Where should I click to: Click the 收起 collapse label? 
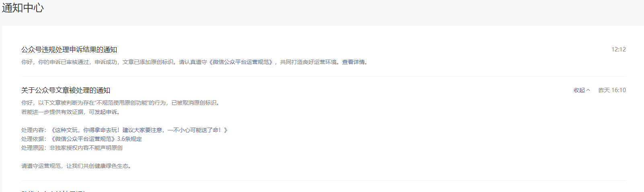pos(579,90)
